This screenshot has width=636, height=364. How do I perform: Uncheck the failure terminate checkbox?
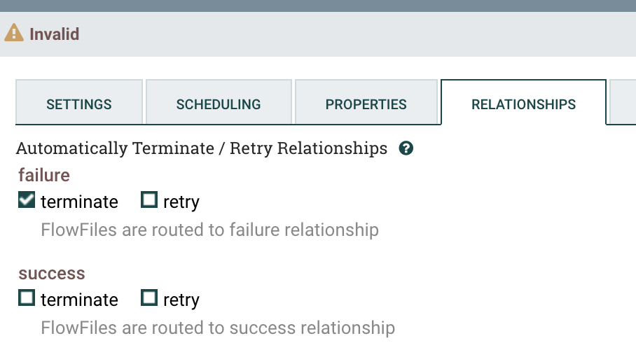pos(27,199)
